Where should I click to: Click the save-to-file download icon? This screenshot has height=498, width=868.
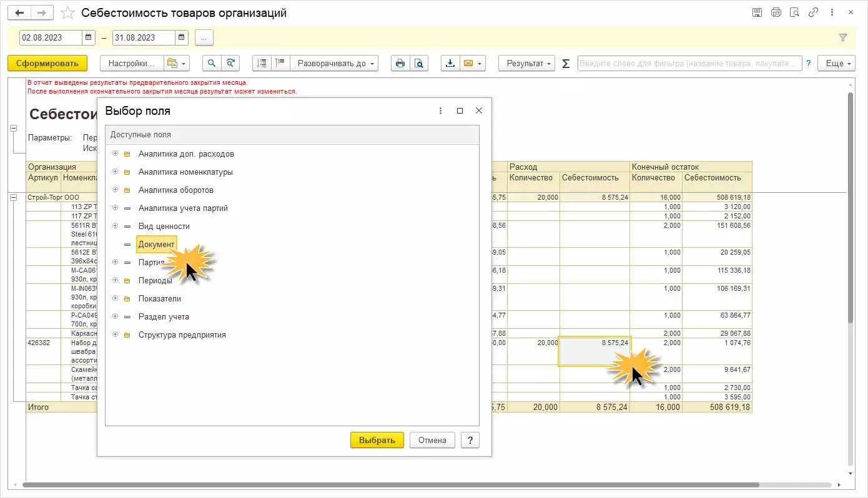point(450,63)
